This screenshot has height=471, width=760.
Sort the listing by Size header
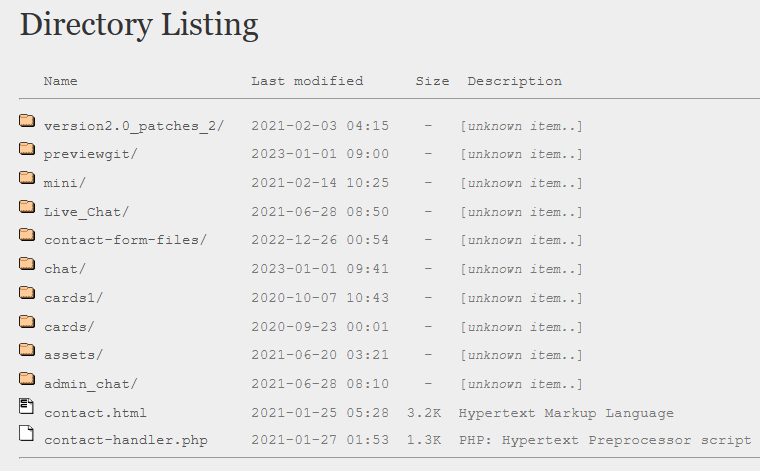pos(432,81)
